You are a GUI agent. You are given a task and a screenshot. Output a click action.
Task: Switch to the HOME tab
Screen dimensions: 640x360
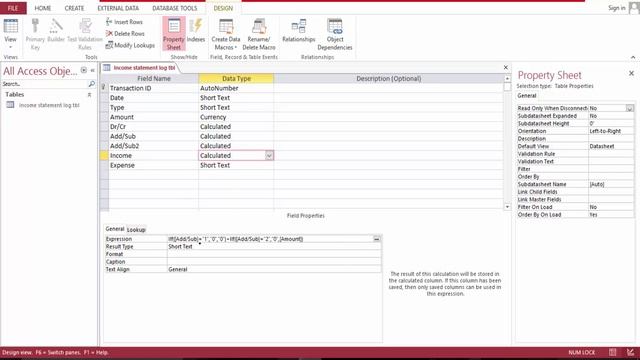click(x=42, y=8)
